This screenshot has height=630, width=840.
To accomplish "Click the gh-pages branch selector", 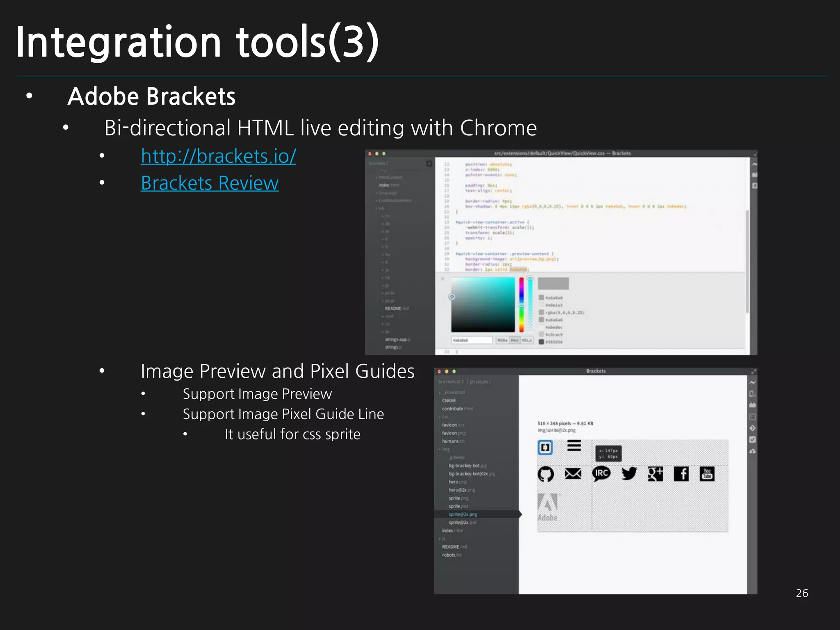I will pos(479,382).
